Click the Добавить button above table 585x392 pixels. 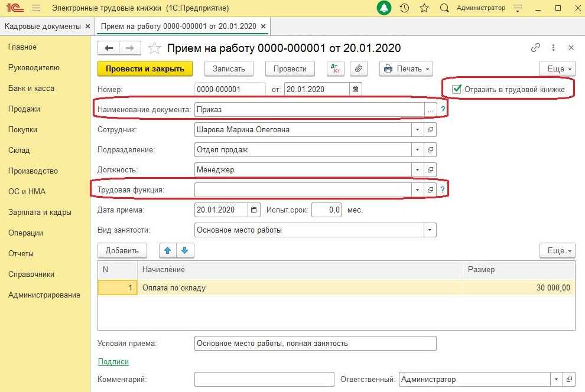pyautogui.click(x=122, y=250)
